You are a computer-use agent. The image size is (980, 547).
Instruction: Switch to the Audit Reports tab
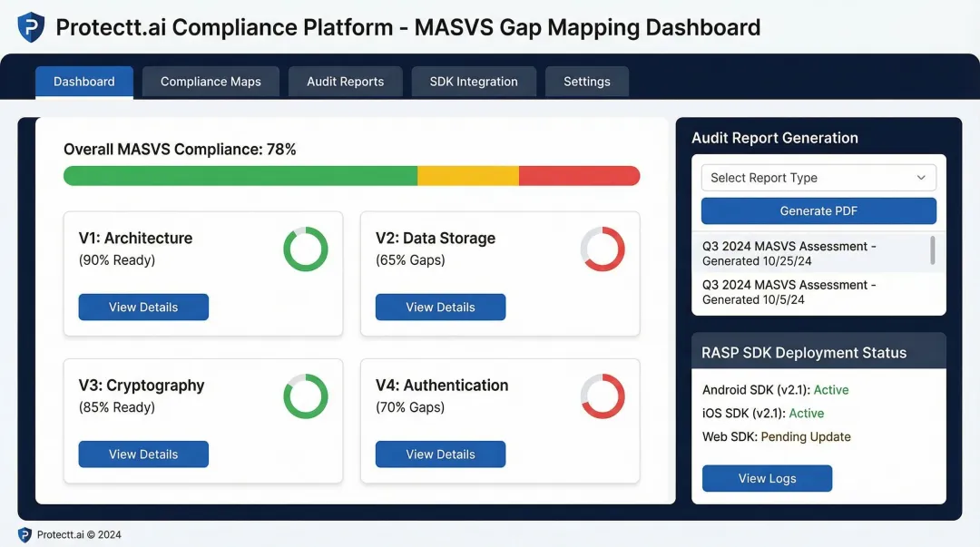coord(345,81)
